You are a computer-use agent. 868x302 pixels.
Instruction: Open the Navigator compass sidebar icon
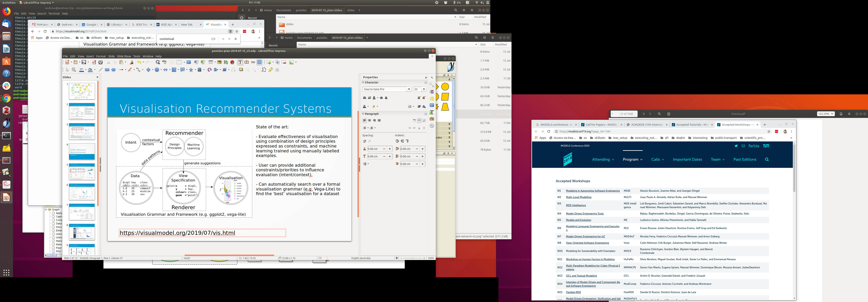[432, 126]
